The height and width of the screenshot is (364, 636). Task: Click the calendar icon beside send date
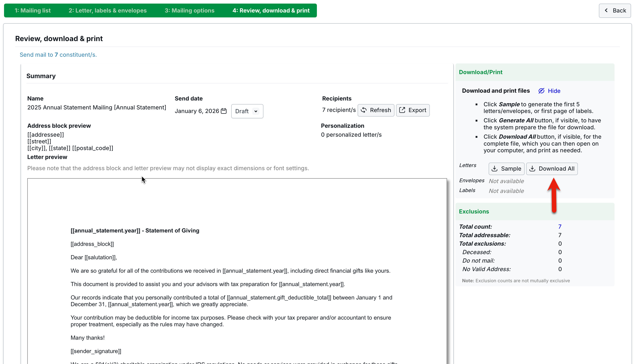point(223,111)
